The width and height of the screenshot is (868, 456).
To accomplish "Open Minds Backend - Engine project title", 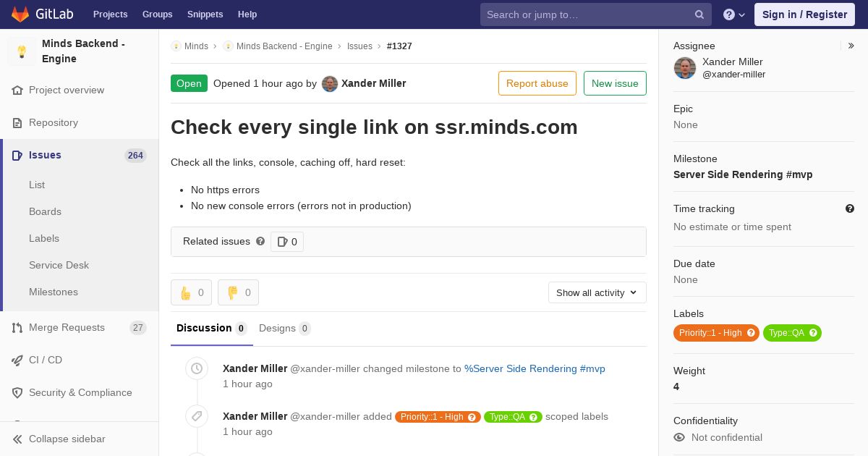I will pos(83,51).
